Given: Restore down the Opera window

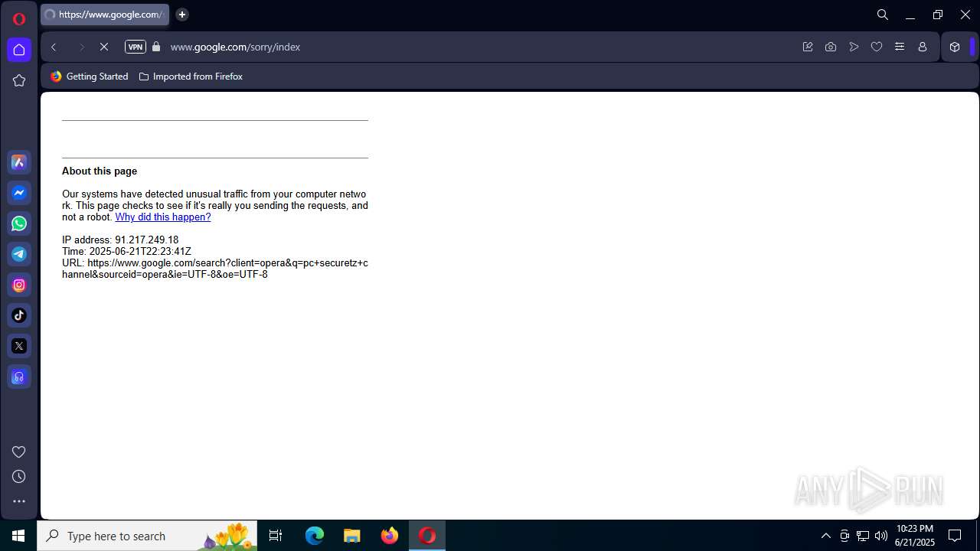Looking at the screenshot, I should pyautogui.click(x=938, y=15).
